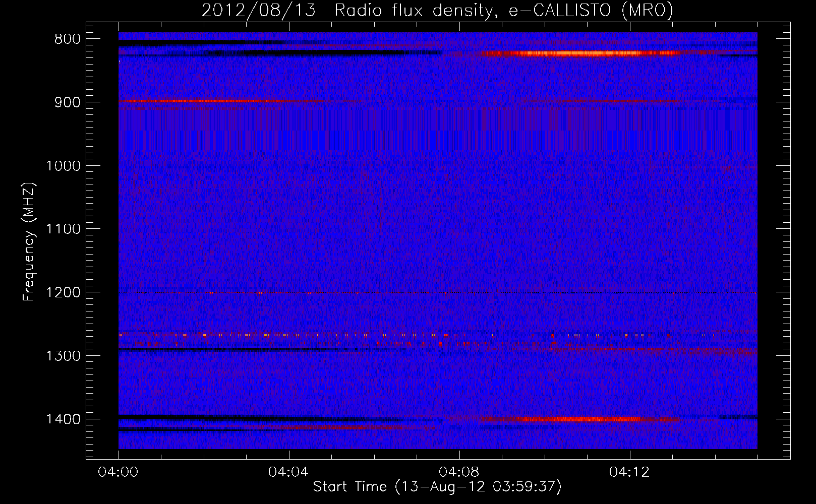816x504 pixels.
Task: Click the 04:08 time tick label
Action: pyautogui.click(x=459, y=472)
